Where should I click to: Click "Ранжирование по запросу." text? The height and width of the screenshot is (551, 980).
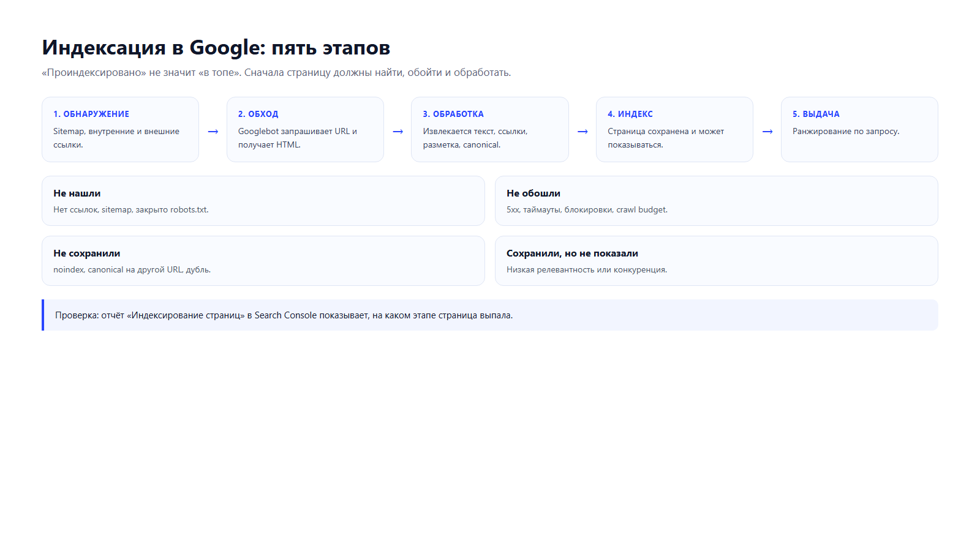[x=846, y=131]
